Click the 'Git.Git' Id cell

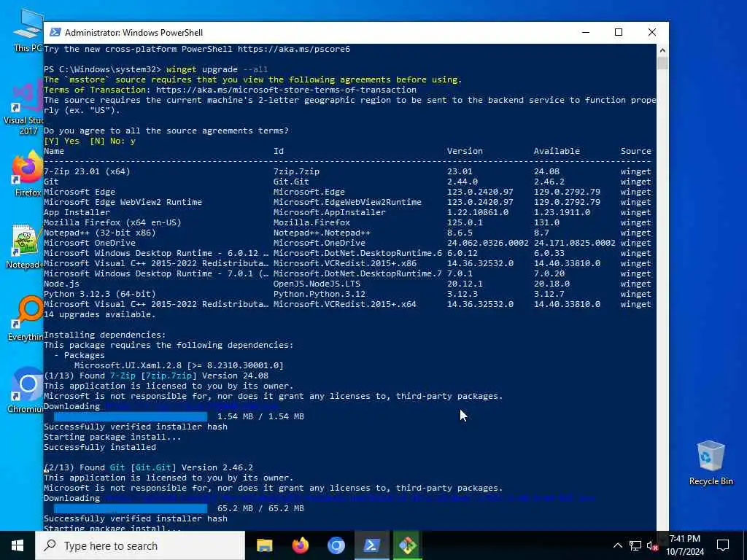tap(291, 182)
